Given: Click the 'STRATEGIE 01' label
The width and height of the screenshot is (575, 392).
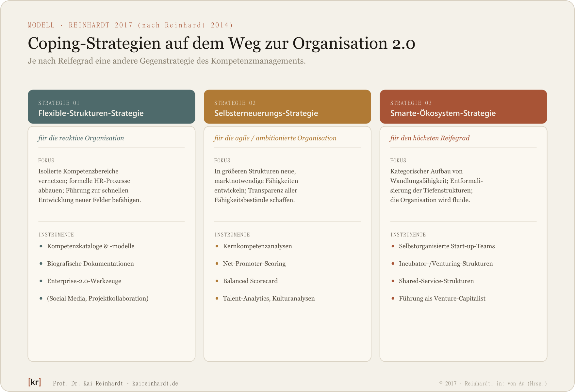Looking at the screenshot, I should [59, 103].
